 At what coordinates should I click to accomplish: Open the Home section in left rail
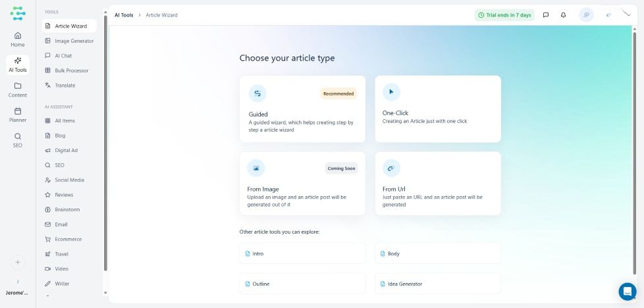[x=18, y=39]
